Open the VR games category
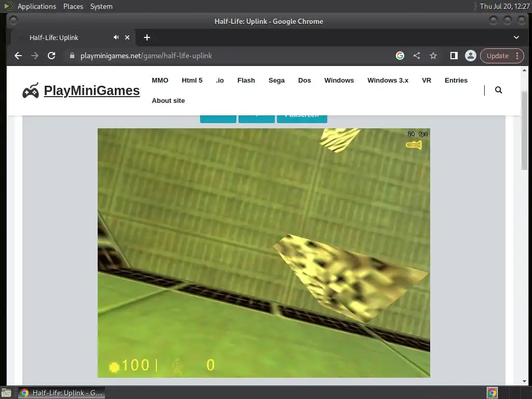Viewport: 532px width, 399px height. click(x=427, y=81)
